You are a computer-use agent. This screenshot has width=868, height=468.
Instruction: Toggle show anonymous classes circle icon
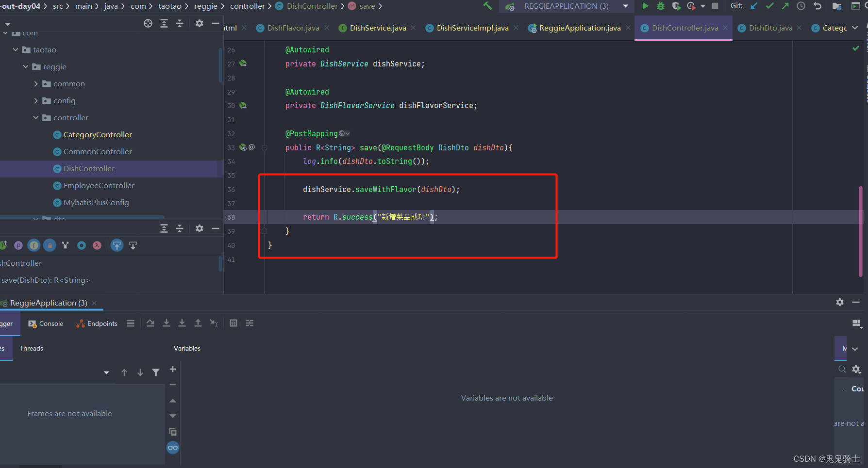coord(82,245)
